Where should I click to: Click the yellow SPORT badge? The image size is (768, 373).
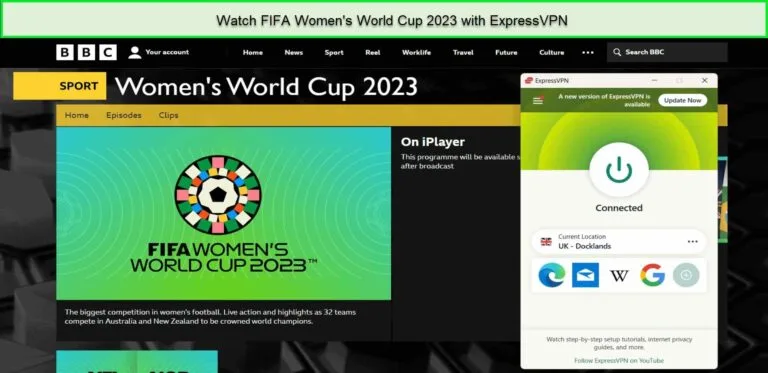(x=60, y=86)
